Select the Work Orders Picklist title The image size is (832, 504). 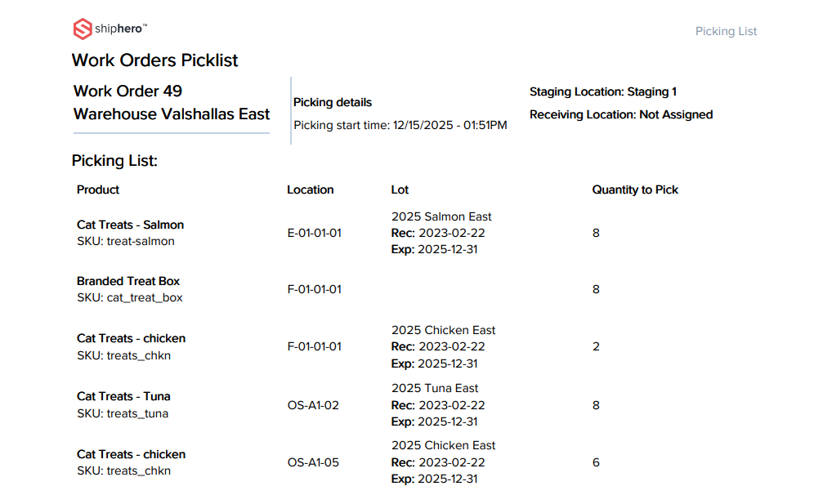(x=154, y=60)
